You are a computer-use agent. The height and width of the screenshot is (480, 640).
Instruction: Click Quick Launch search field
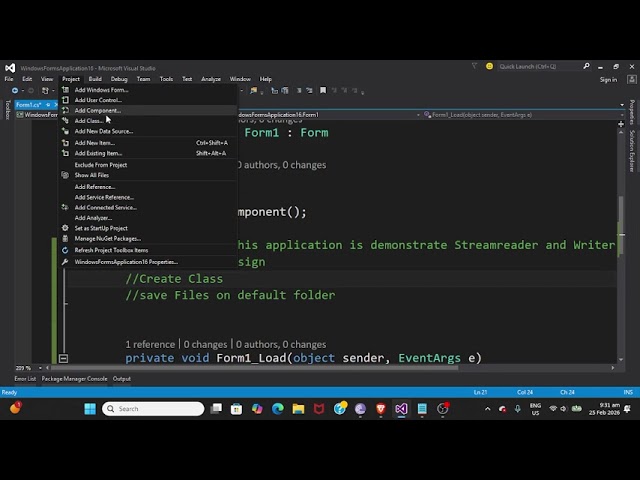pyautogui.click(x=539, y=66)
